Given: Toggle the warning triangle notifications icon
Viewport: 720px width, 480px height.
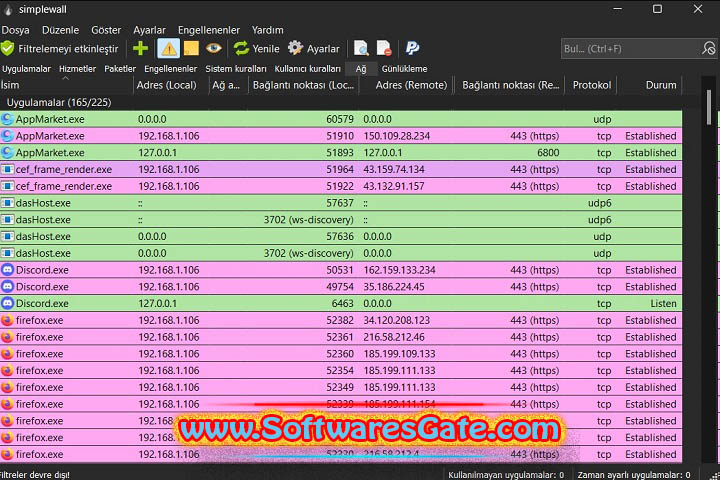Looking at the screenshot, I should 169,48.
